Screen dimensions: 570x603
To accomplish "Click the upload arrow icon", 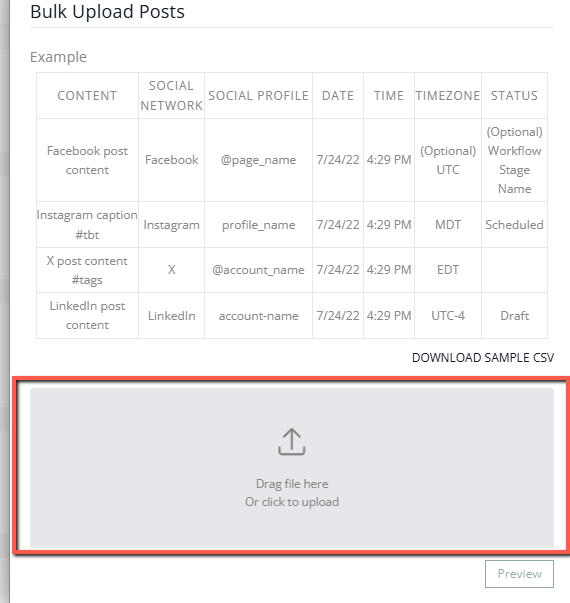I will coord(292,442).
